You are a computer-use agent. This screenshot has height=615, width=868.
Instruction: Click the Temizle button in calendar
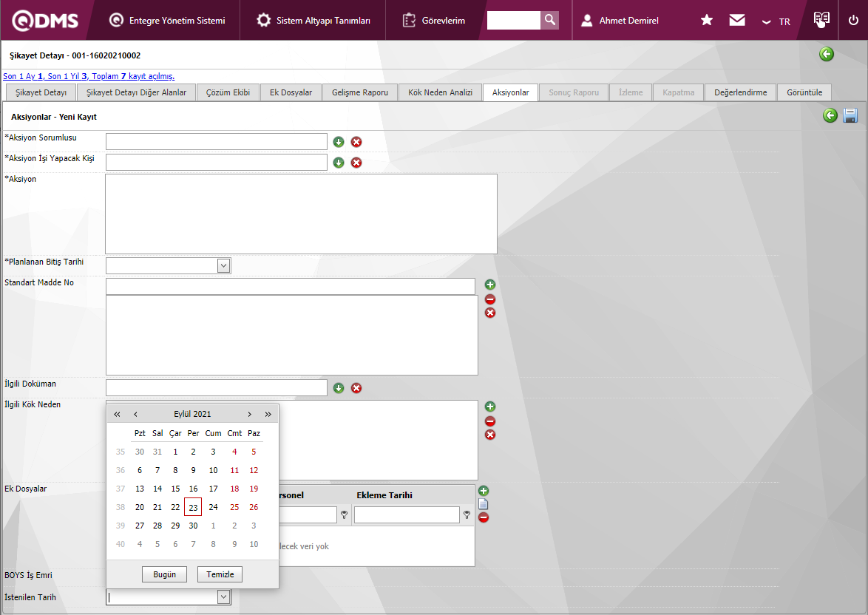(x=220, y=574)
